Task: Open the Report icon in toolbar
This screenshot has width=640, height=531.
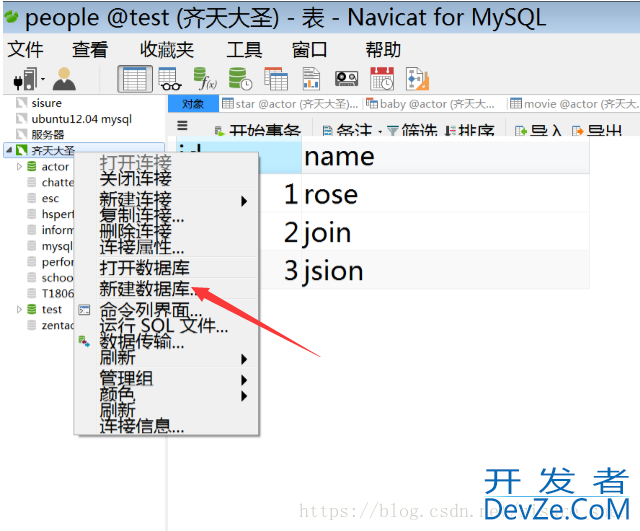Action: click(311, 79)
